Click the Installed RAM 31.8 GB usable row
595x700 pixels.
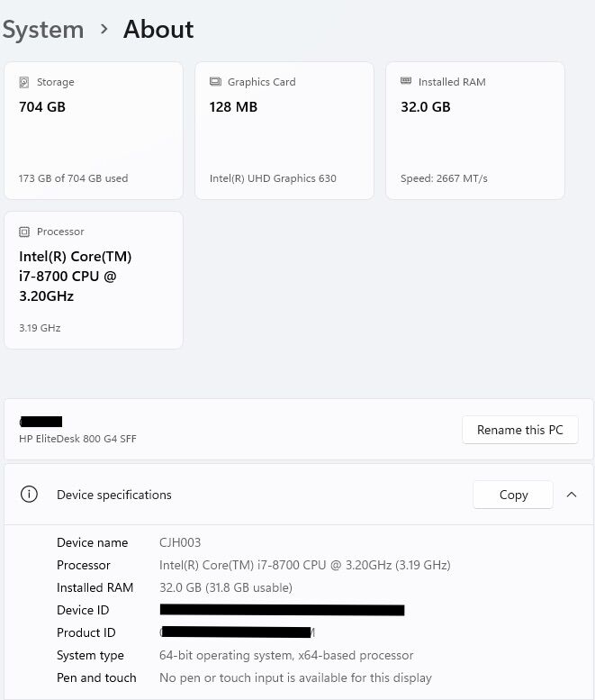[225, 587]
